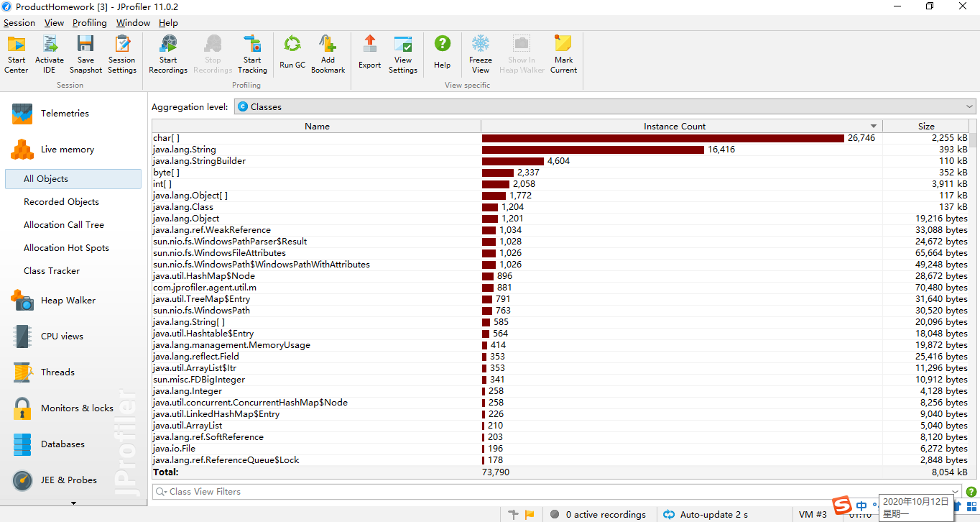The width and height of the screenshot is (980, 522).
Task: Open Session Settings from the toolbar
Action: click(x=122, y=54)
